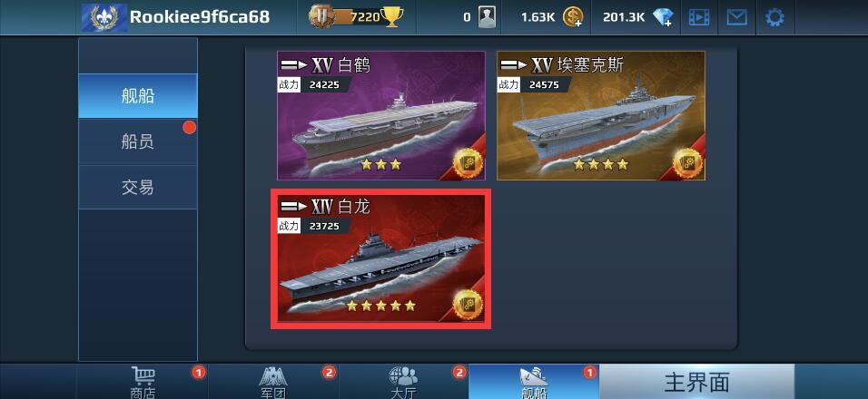Select the XV 埃塞克斯 carrier card
868x399 pixels.
point(601,115)
